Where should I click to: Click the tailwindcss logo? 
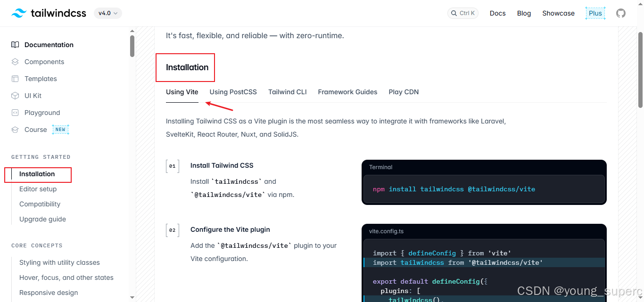[49, 13]
